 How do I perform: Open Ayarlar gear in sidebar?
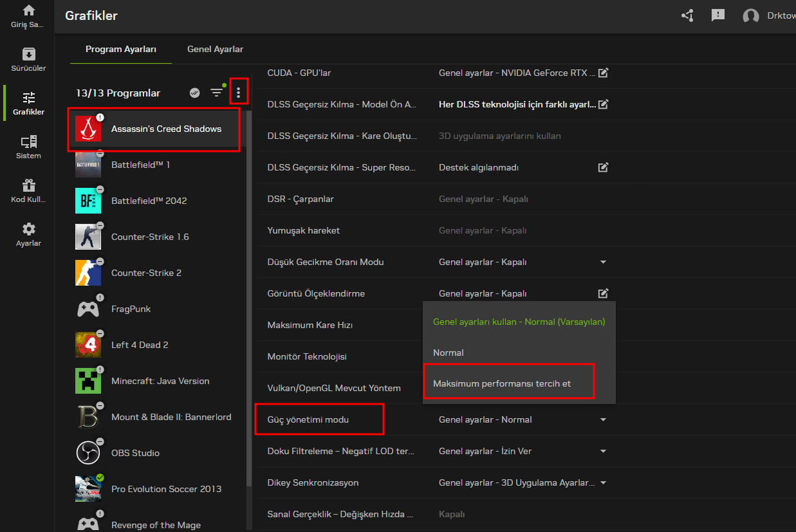pos(28,229)
